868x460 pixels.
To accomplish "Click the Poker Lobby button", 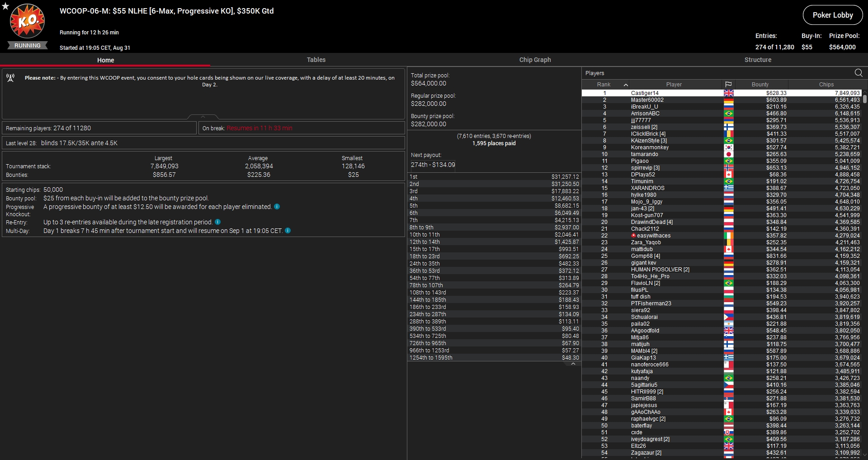I will 833,15.
